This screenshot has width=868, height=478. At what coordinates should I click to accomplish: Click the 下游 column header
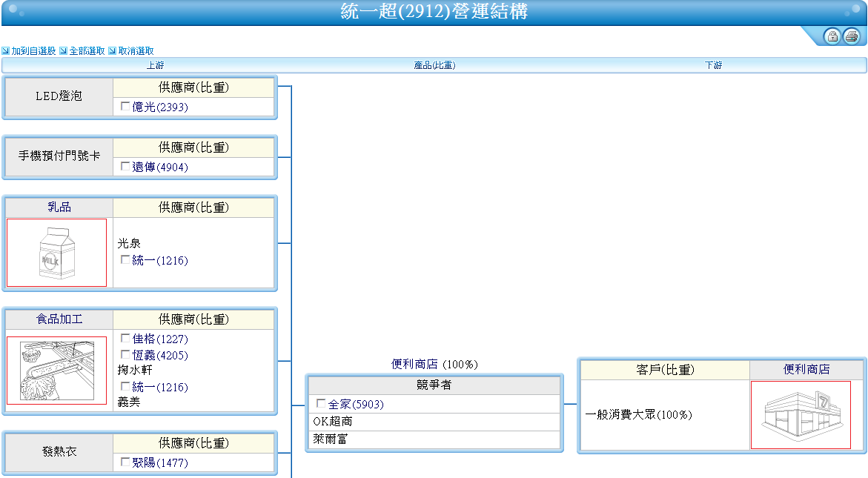(714, 65)
